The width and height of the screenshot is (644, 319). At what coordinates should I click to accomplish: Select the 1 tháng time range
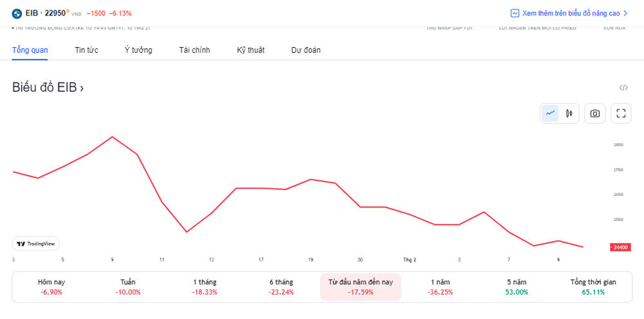click(205, 287)
